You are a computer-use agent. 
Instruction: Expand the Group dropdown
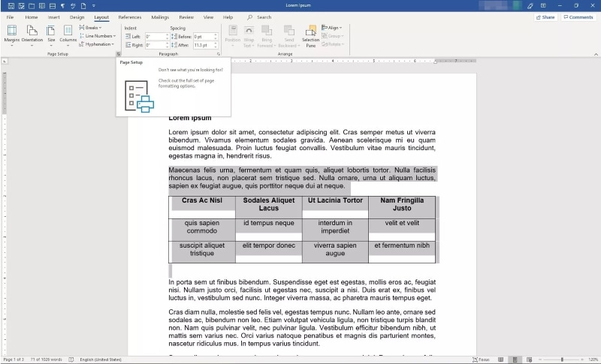[x=333, y=36]
